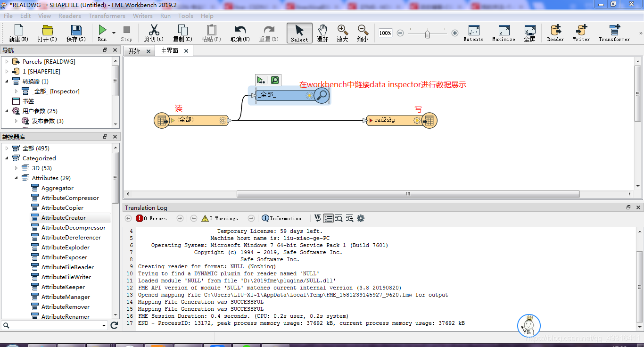644x347 pixels.
Task: Toggle the Information filter in Translation Log
Action: (281, 218)
